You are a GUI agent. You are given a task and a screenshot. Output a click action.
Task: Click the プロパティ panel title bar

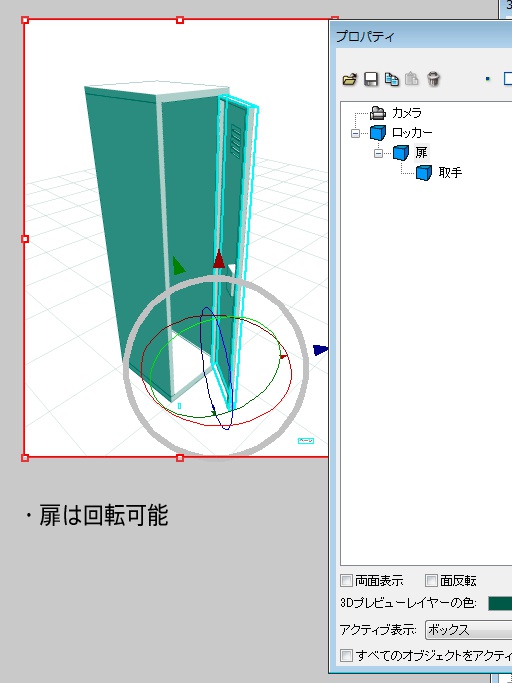[x=420, y=37]
